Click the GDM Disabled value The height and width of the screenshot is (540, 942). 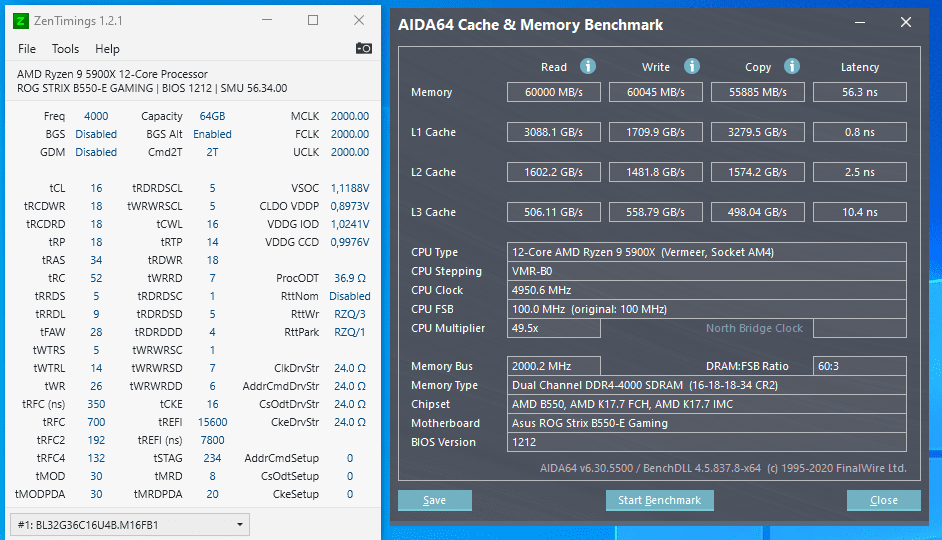pos(96,152)
